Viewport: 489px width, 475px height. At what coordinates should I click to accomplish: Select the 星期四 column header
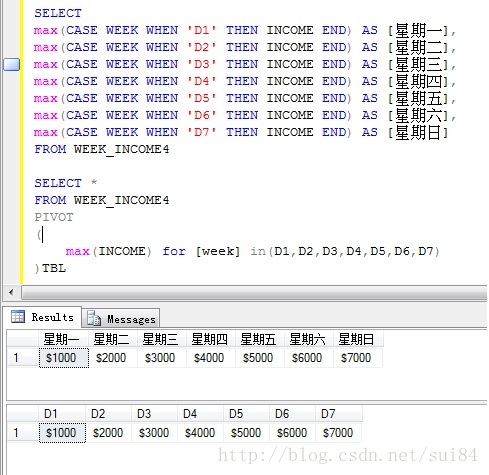pos(211,339)
